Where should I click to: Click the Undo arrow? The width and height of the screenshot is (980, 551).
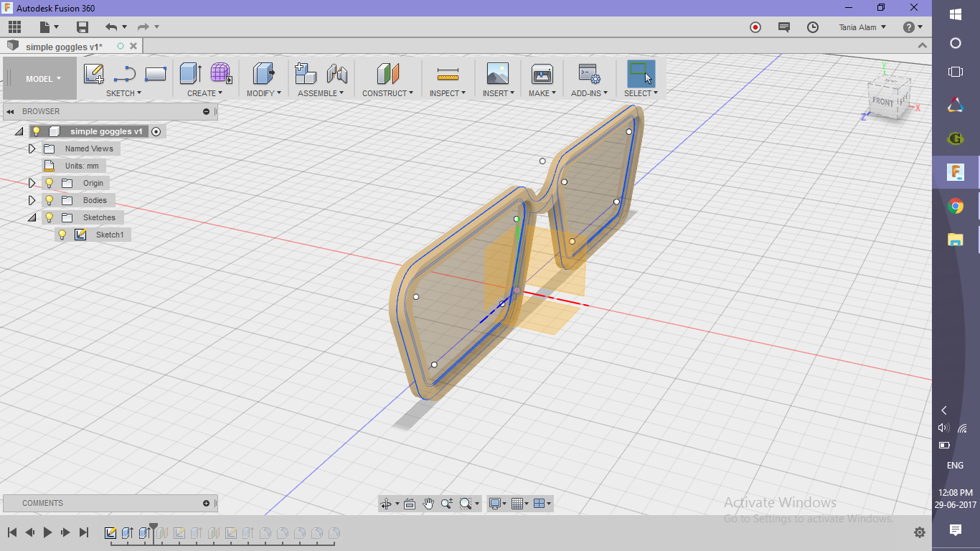[x=111, y=27]
